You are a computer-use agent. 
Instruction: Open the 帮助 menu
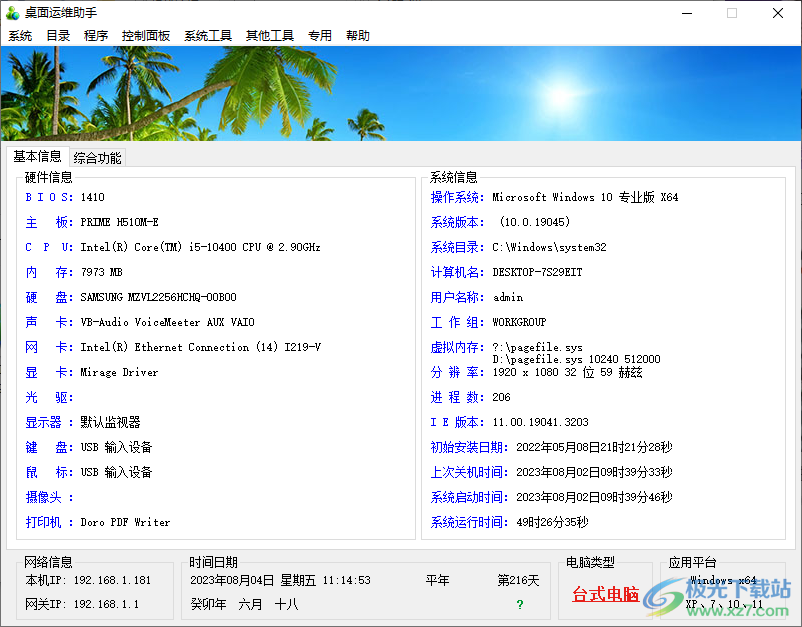pyautogui.click(x=358, y=35)
